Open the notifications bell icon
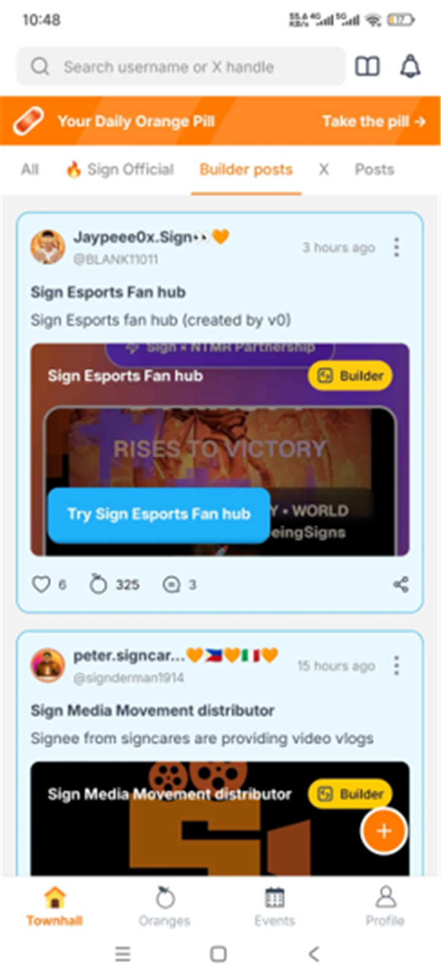This screenshot has width=441, height=980. (x=410, y=66)
